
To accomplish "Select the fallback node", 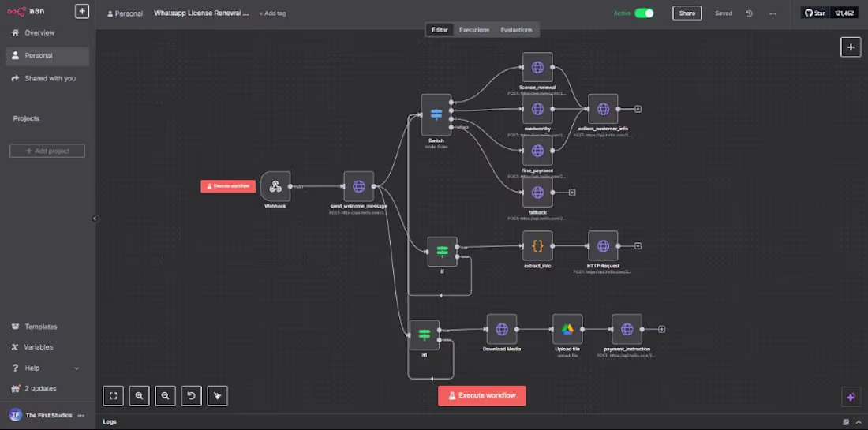I will (537, 192).
